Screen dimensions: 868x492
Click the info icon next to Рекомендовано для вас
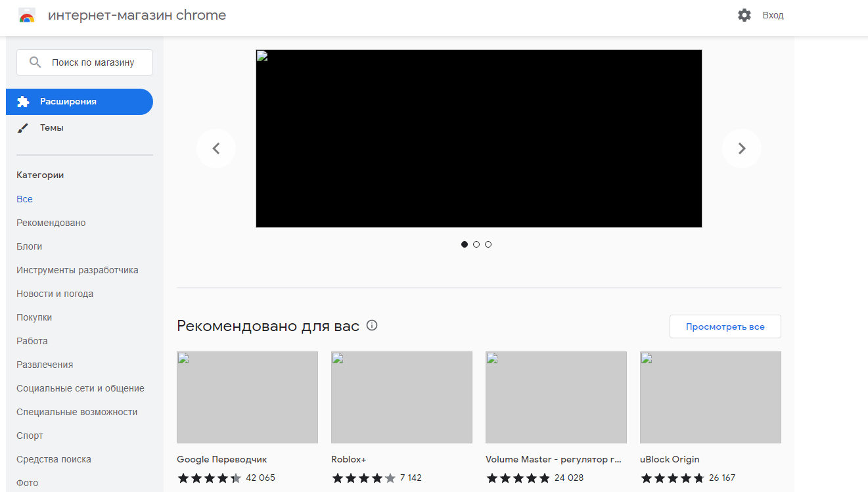[x=372, y=325]
